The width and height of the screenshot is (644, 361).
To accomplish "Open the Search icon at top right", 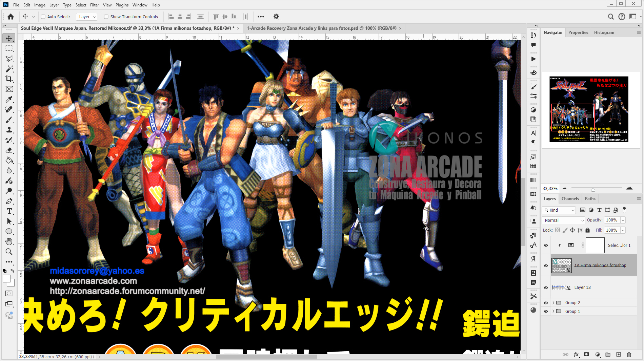I will 611,17.
